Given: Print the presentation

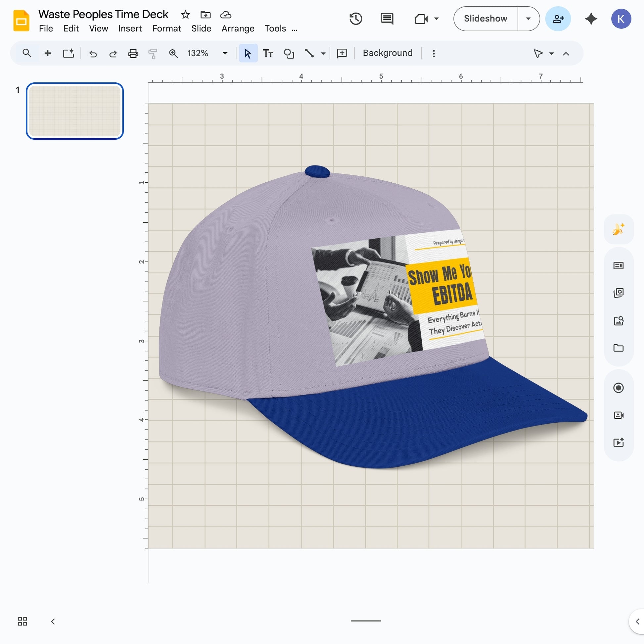Looking at the screenshot, I should (x=133, y=54).
